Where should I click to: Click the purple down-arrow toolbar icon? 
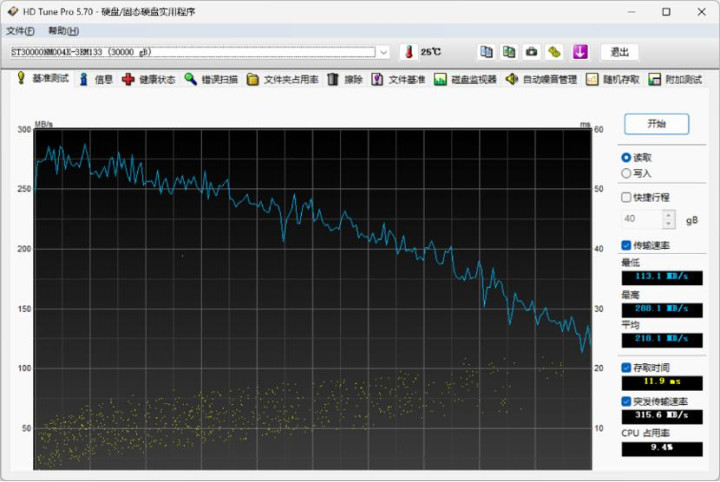(x=579, y=52)
